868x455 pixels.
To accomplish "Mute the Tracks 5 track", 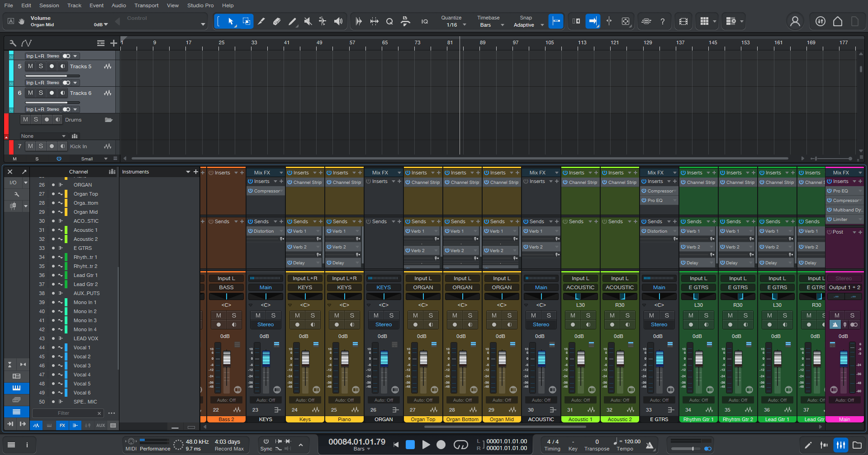I will pos(30,66).
